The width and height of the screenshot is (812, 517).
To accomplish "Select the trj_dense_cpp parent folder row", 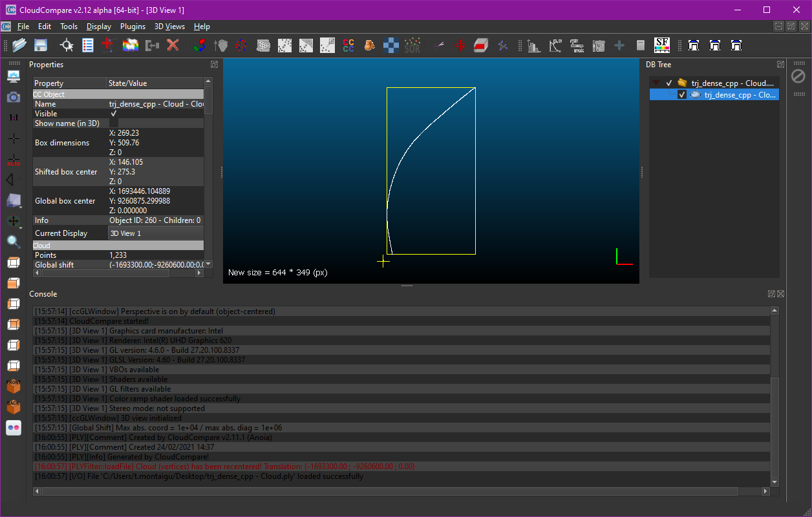I will (714, 83).
